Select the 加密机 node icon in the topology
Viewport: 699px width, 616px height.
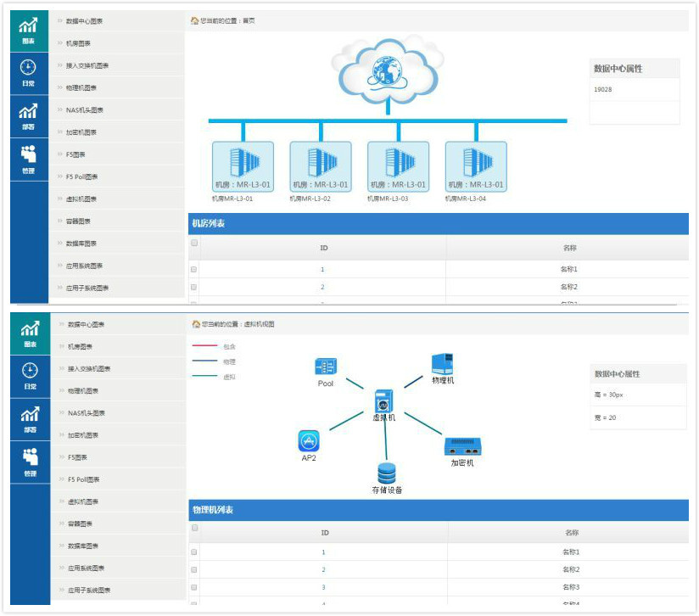click(462, 446)
